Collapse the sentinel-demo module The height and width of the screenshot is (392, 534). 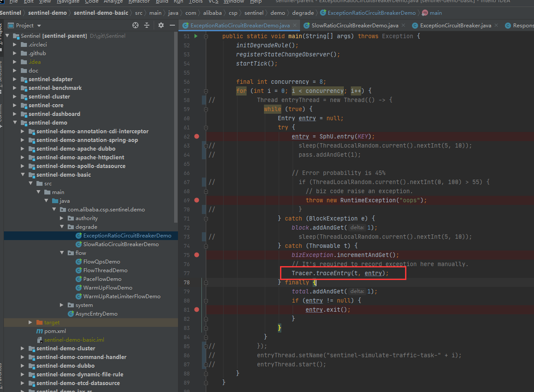(x=15, y=122)
